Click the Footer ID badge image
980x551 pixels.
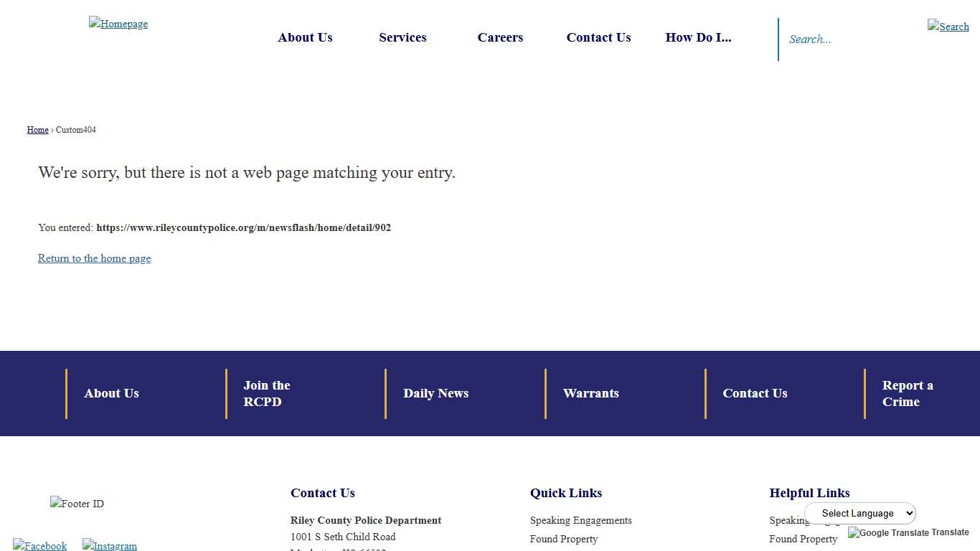point(77,503)
